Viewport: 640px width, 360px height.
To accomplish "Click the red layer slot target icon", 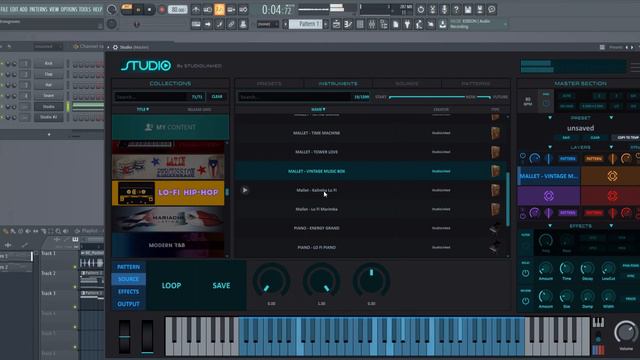I will coord(612,196).
